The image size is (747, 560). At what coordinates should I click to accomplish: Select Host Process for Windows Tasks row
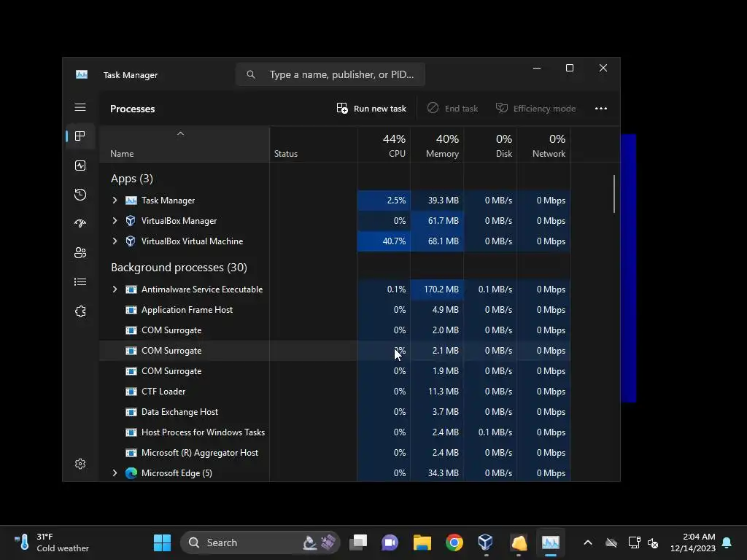[x=335, y=432]
